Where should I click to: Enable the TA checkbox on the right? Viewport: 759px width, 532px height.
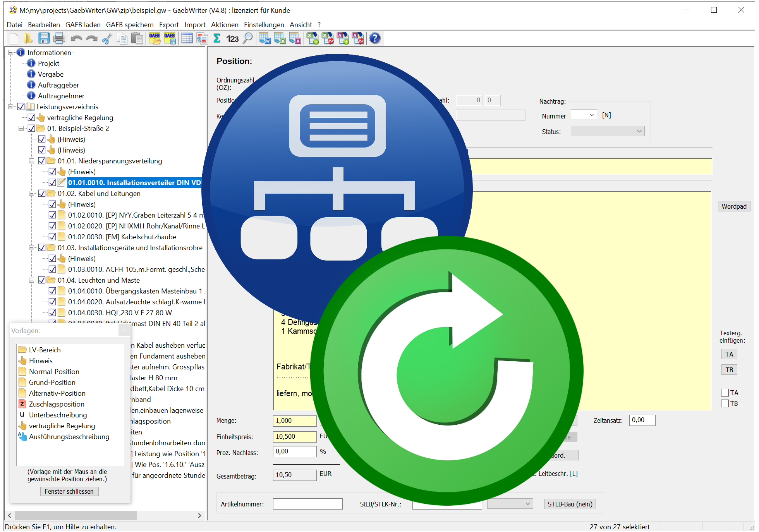click(x=725, y=393)
